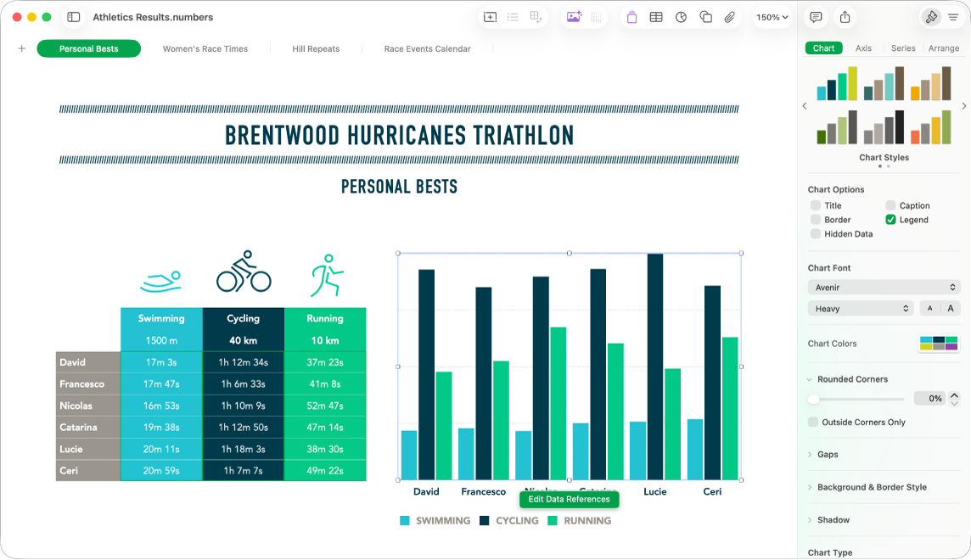Select the Format paintbrush icon
971x560 pixels.
click(930, 17)
